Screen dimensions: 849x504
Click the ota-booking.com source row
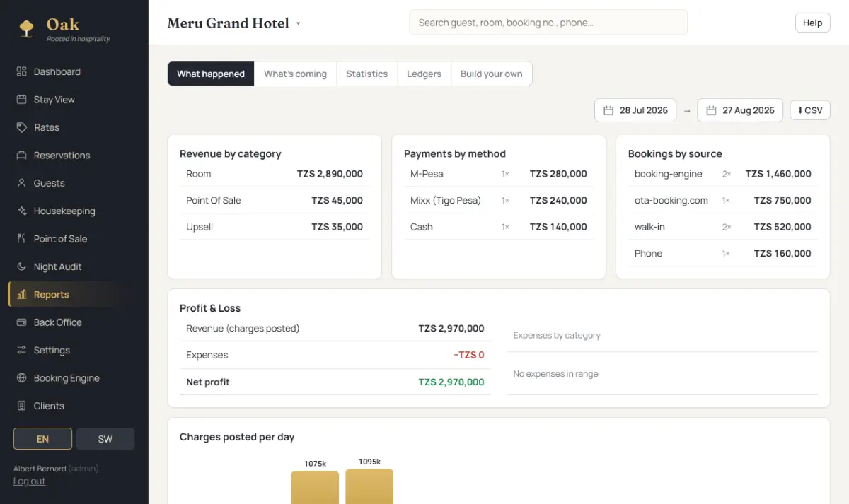(723, 201)
